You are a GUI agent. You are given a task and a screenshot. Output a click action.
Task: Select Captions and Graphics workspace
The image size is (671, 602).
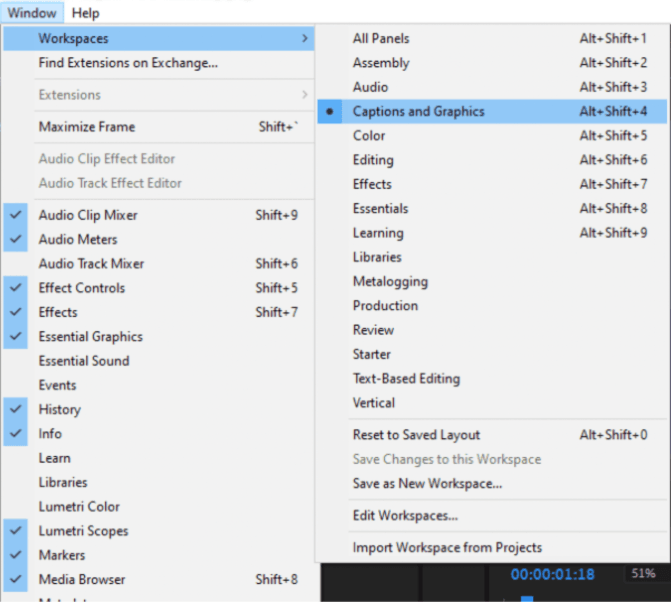418,111
